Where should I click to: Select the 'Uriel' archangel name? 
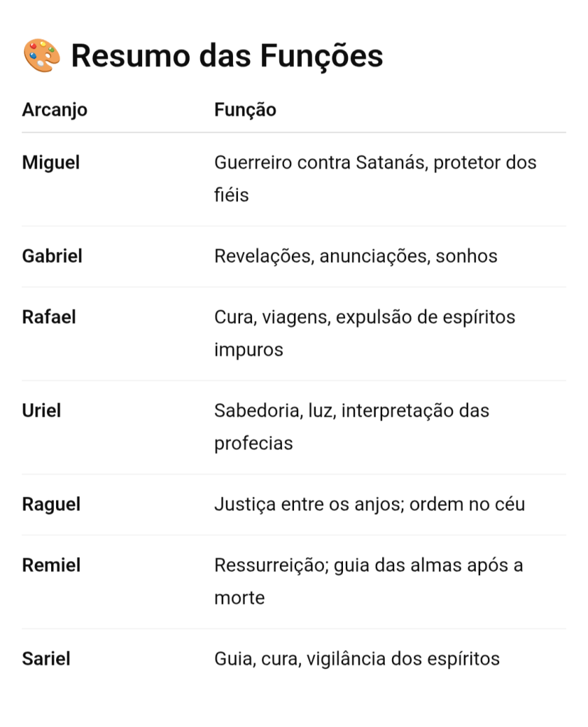[x=41, y=411]
